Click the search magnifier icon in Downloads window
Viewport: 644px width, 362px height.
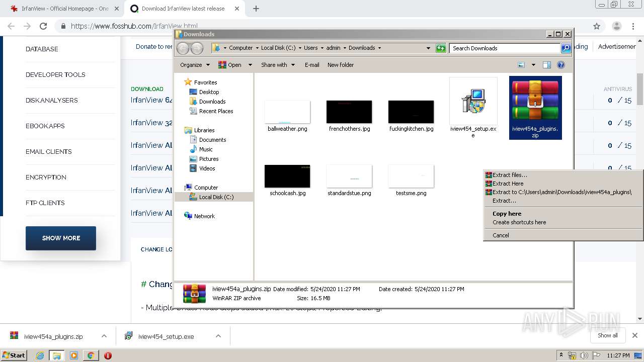tap(566, 48)
